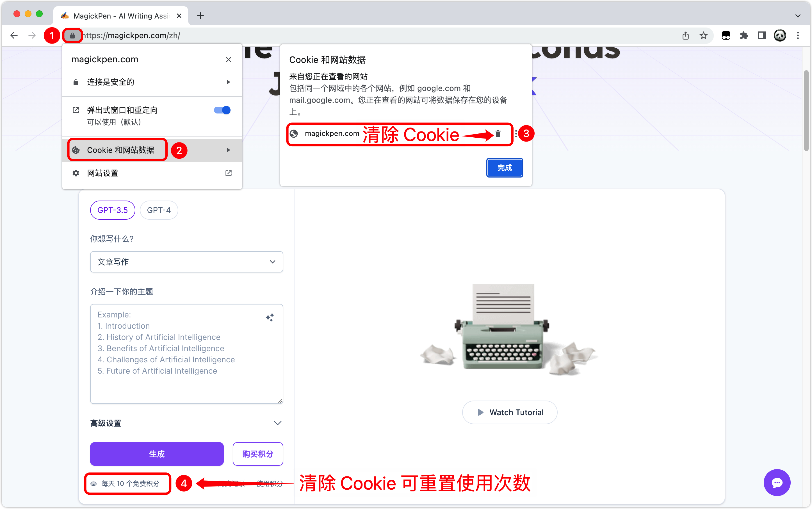Open the 文章写作 dropdown
The height and width of the screenshot is (509, 812).
tap(186, 262)
